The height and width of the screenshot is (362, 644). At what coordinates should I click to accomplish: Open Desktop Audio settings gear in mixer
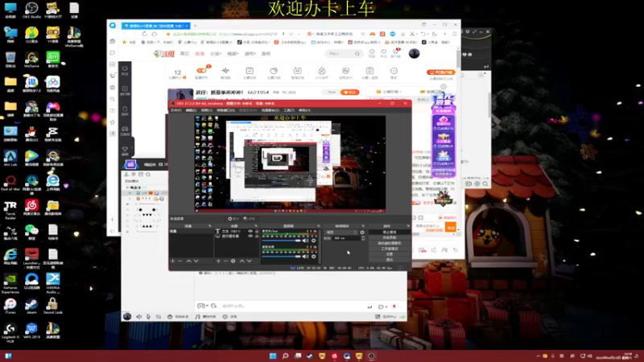click(313, 257)
